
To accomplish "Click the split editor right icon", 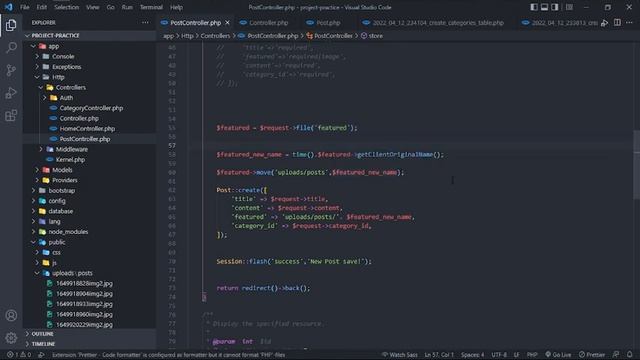I will coord(617,23).
